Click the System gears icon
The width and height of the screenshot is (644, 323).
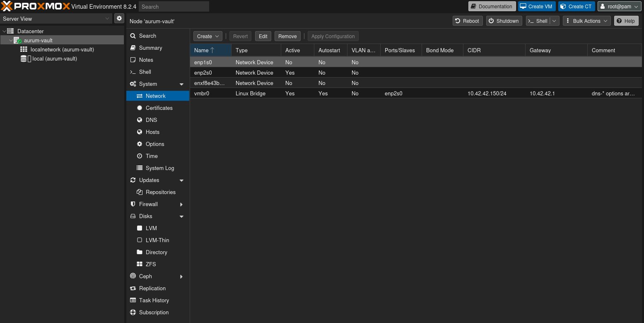click(133, 84)
